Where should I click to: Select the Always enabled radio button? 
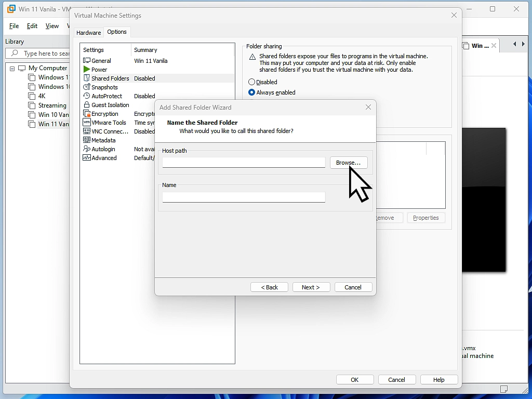[x=252, y=92]
